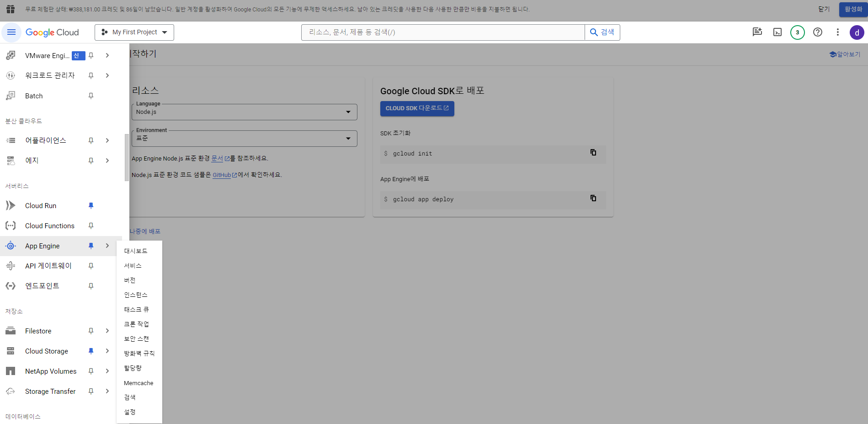This screenshot has height=424, width=868.
Task: Click the 활성화 activate button
Action: [853, 9]
